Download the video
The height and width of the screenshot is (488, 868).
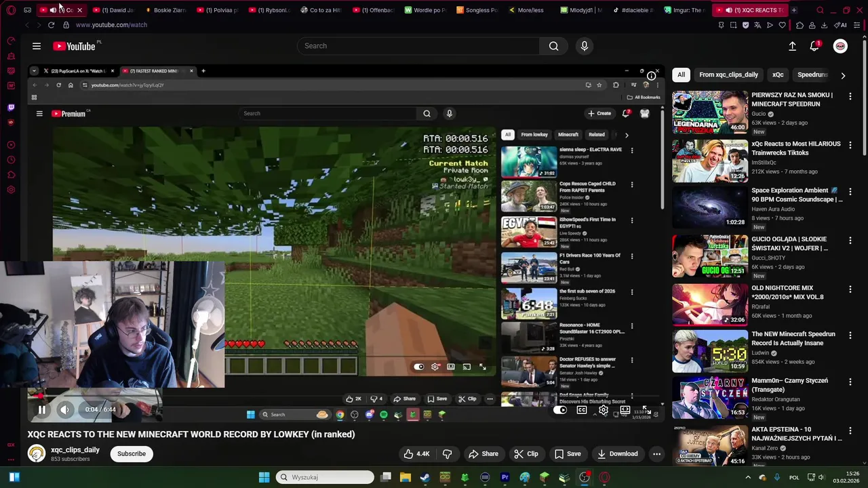(x=617, y=454)
